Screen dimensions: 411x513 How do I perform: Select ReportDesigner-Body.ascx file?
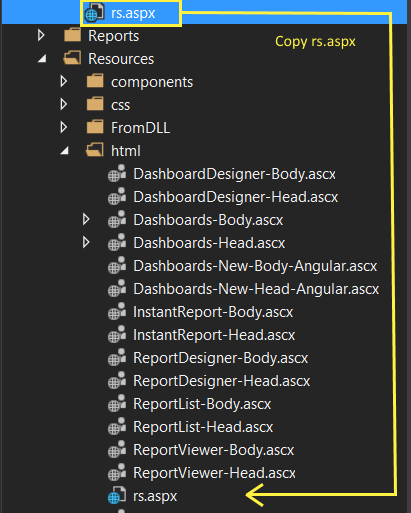[220, 358]
